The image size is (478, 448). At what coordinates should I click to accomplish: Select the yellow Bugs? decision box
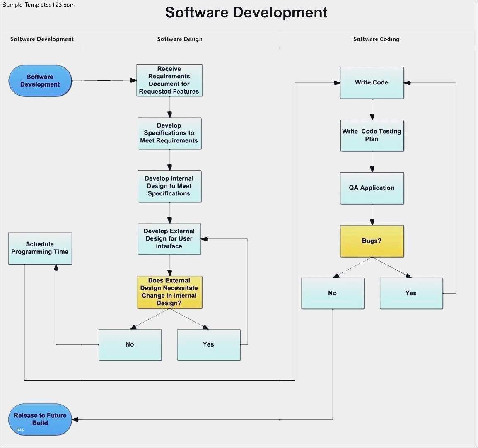[372, 241]
